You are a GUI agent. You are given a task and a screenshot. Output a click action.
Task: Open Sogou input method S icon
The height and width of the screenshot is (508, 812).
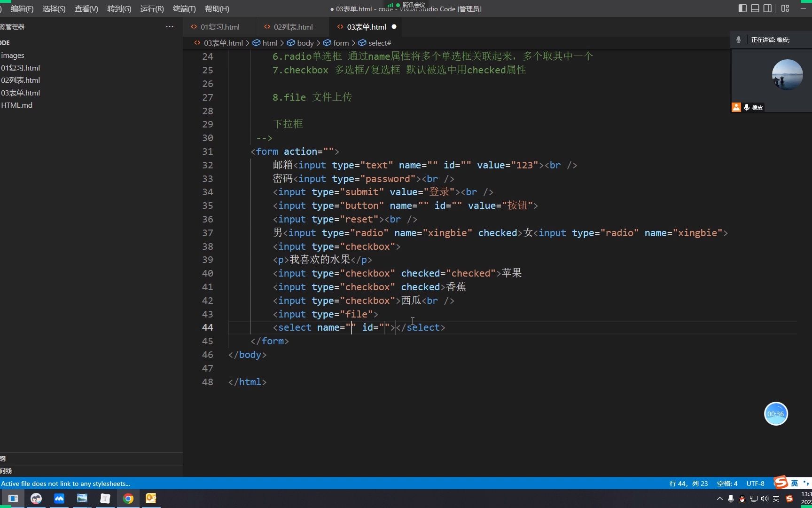[781, 483]
